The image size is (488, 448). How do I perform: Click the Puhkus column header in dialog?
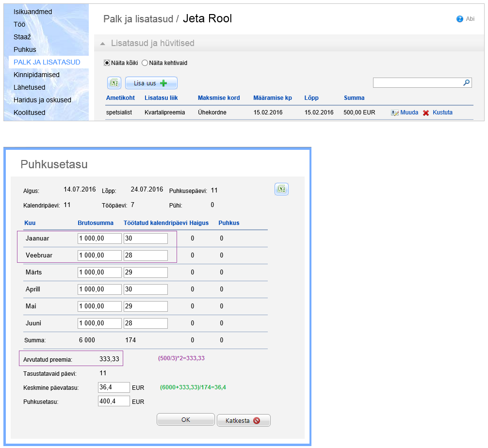[x=229, y=223]
